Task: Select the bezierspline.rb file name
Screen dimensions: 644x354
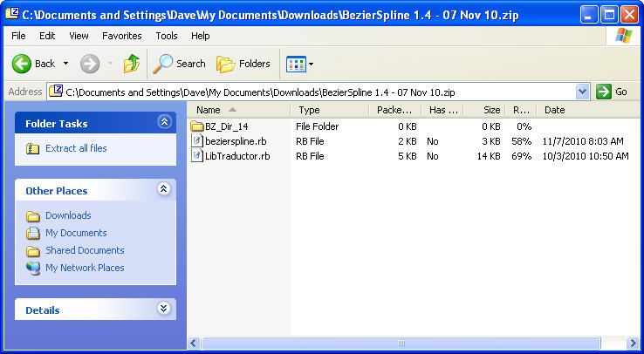Action: click(x=236, y=141)
